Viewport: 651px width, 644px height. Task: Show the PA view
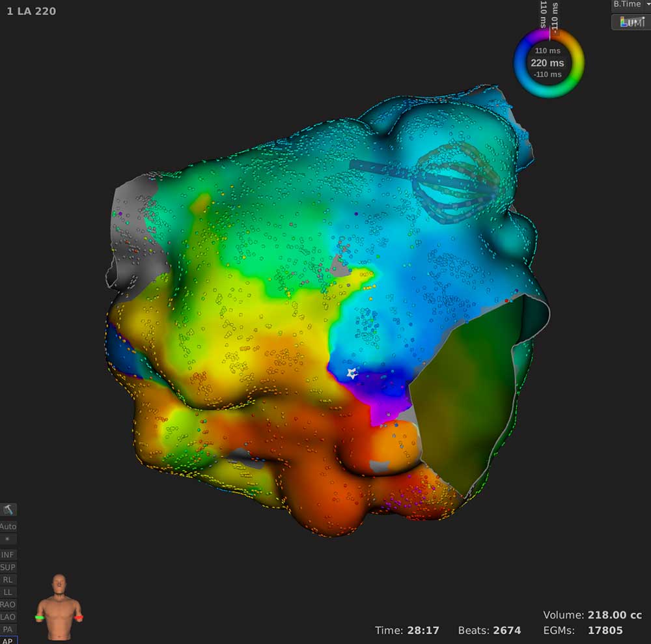8,630
